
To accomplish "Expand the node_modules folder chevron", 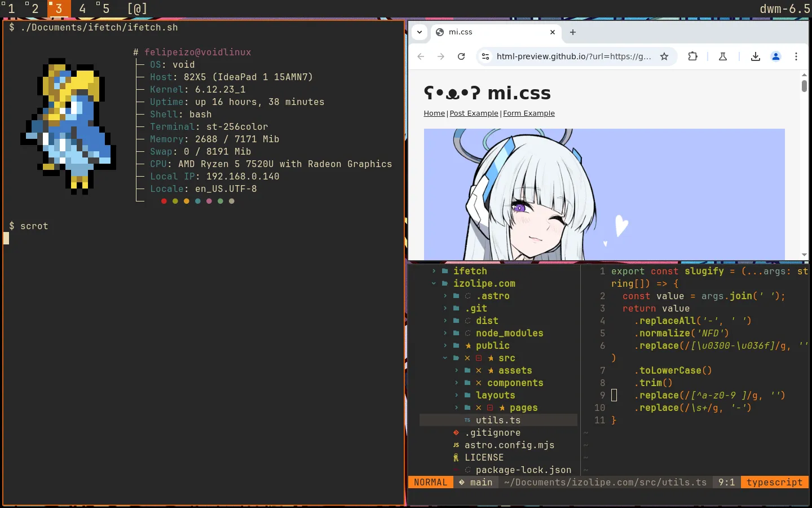I will click(445, 334).
